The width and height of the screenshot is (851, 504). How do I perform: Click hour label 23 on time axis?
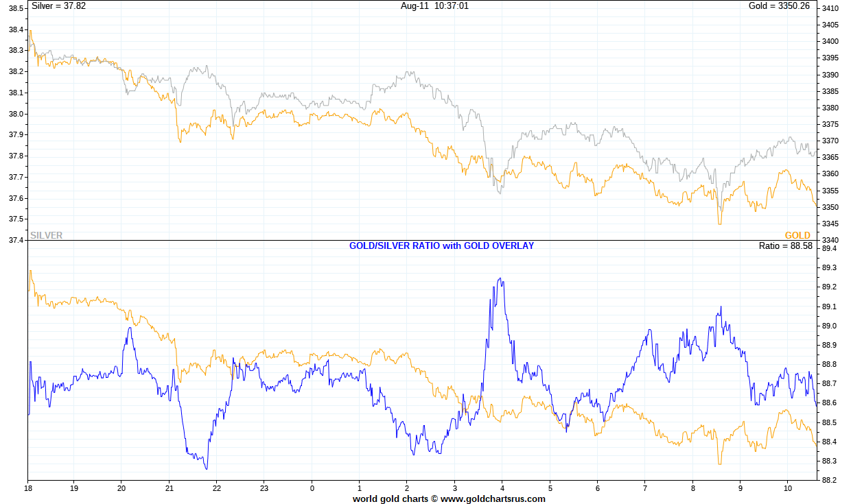(264, 488)
